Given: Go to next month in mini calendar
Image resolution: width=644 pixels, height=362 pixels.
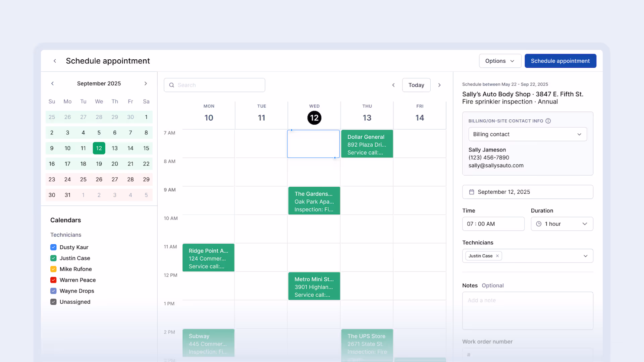Looking at the screenshot, I should point(146,83).
